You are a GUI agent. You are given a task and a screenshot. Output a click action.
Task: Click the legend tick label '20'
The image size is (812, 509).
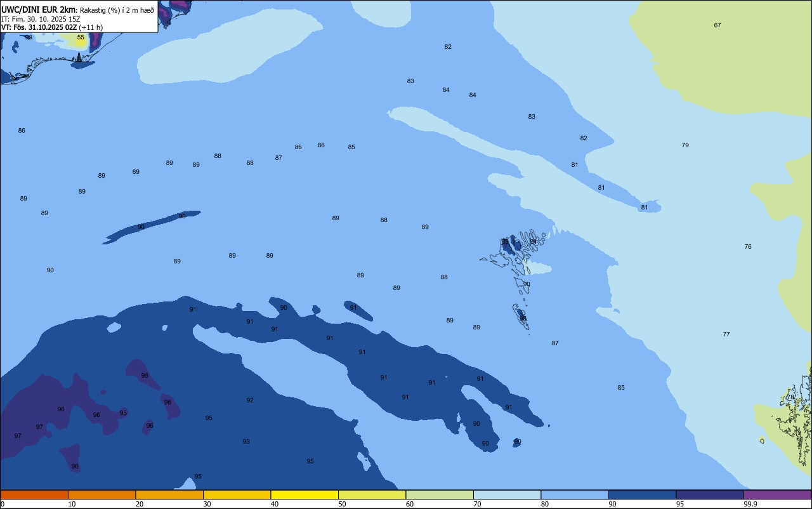(140, 504)
